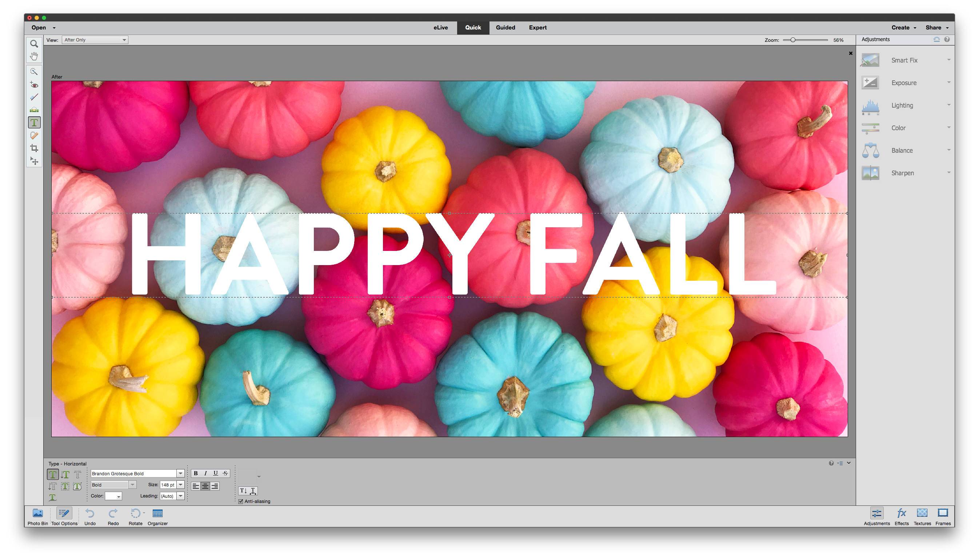Screen dimensions: 979x560
Task: Select the Straighten tool
Action: 34,110
